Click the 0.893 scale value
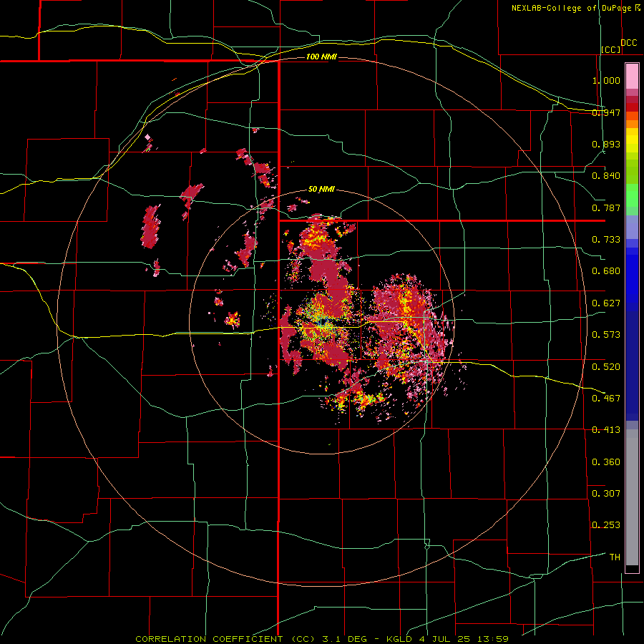644x644 pixels. click(606, 144)
